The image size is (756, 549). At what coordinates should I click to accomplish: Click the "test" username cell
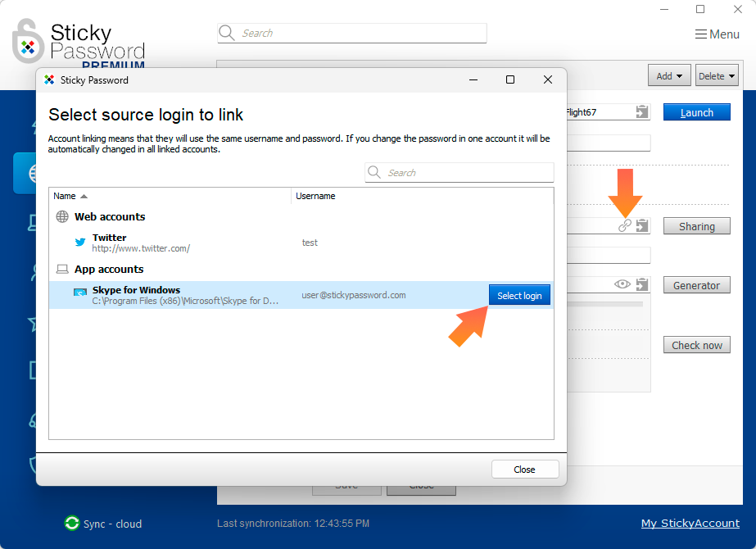click(310, 243)
